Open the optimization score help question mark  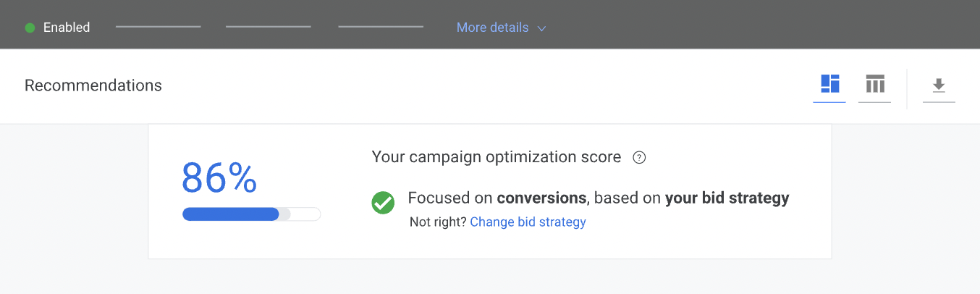pos(639,157)
